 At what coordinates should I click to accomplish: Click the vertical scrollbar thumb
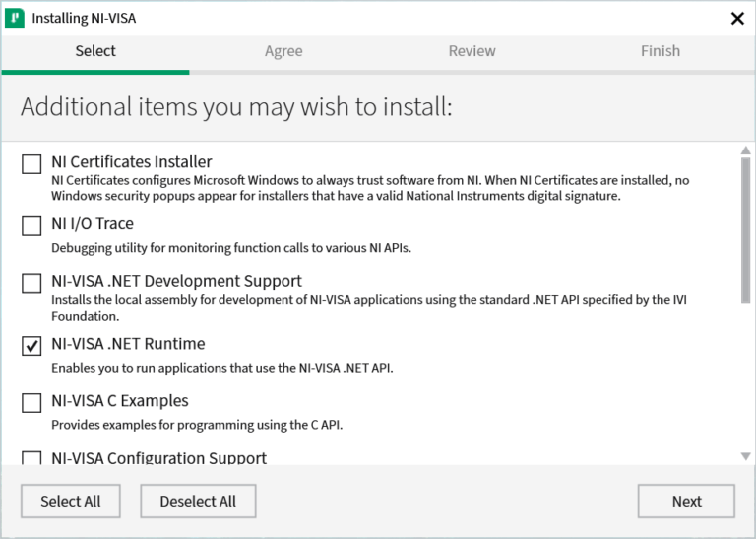coord(745,228)
